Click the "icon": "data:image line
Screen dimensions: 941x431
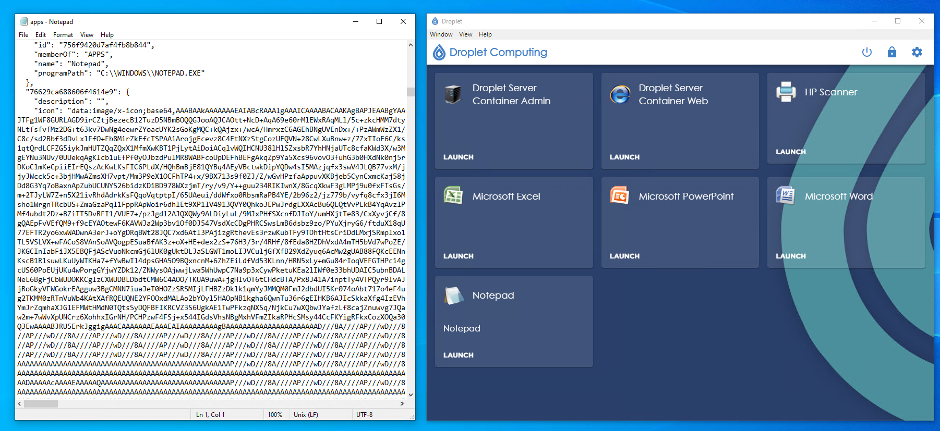click(x=221, y=110)
